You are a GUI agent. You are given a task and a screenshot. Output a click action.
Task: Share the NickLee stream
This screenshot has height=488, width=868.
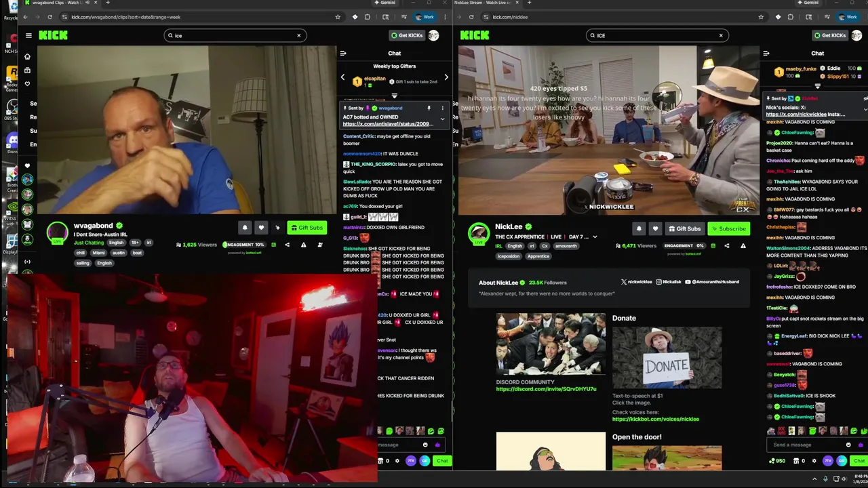726,245
